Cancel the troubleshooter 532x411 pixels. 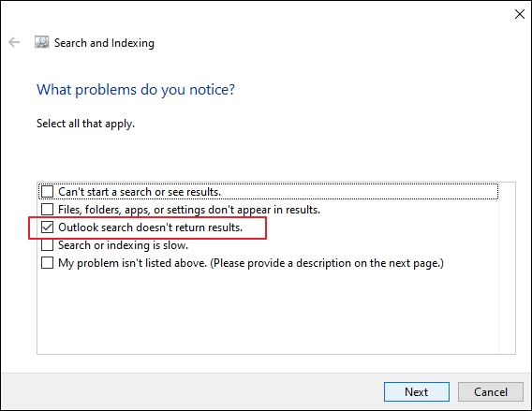491,392
